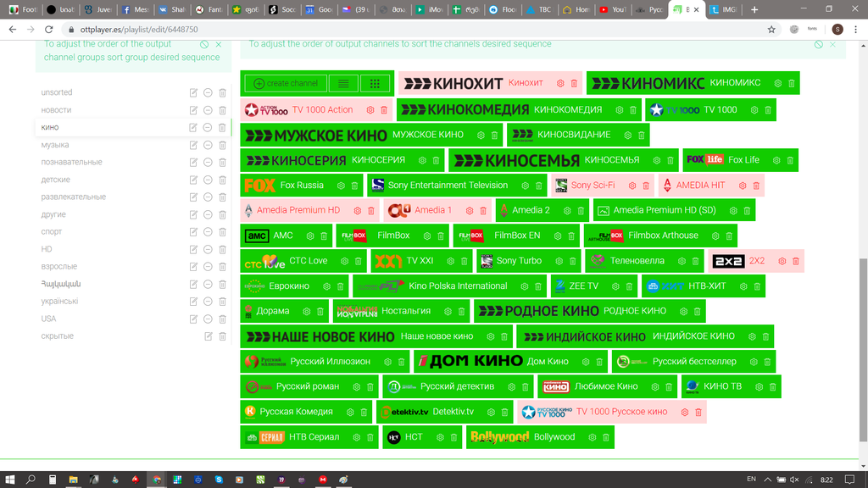
Task: Delete the 2X2 channel
Action: click(x=795, y=261)
